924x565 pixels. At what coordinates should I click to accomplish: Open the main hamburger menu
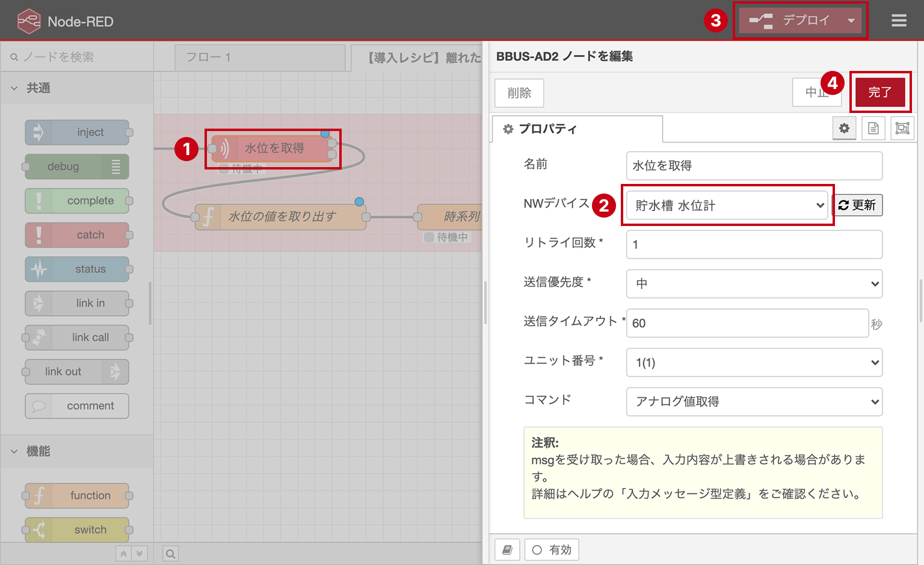pyautogui.click(x=899, y=21)
